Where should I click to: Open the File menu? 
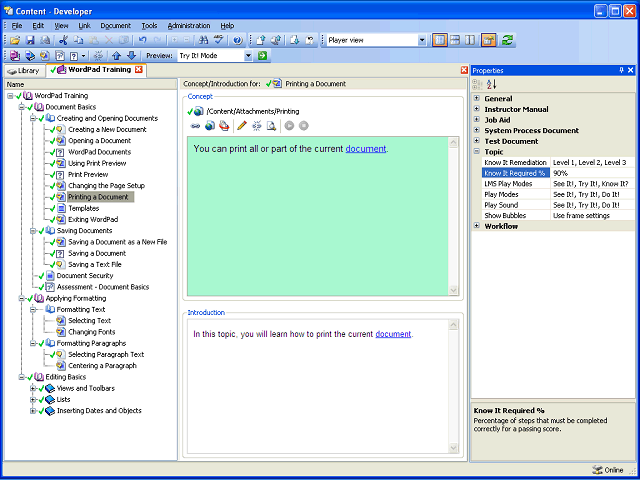(x=17, y=26)
